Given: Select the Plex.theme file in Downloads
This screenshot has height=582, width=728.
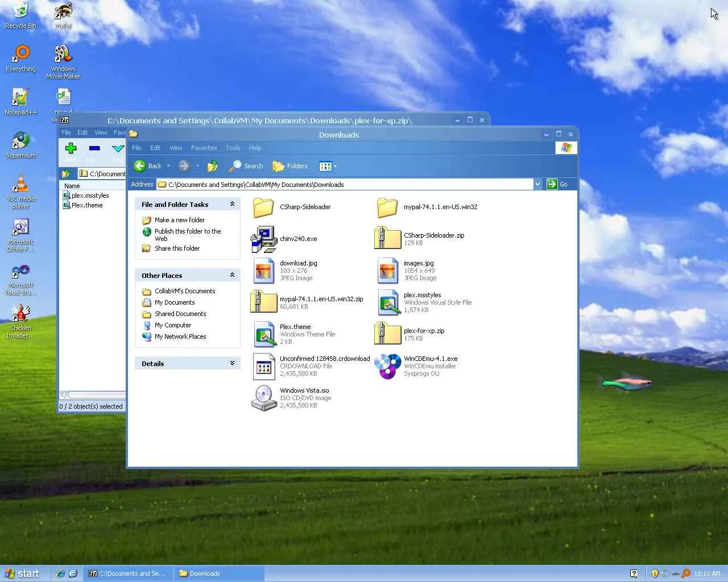Looking at the screenshot, I should (293, 334).
